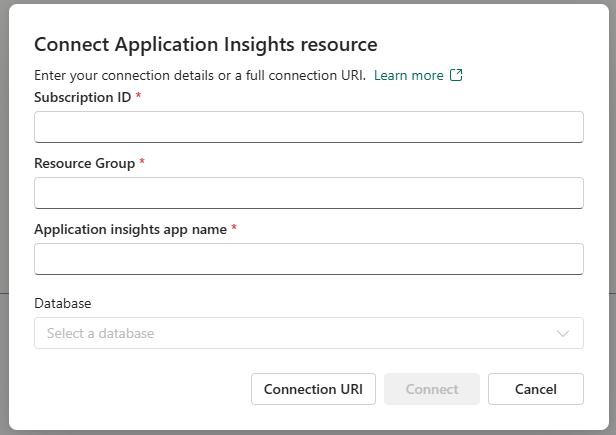Image resolution: width=616 pixels, height=435 pixels.
Task: Click the Enter your connection details description text
Action: (200, 76)
